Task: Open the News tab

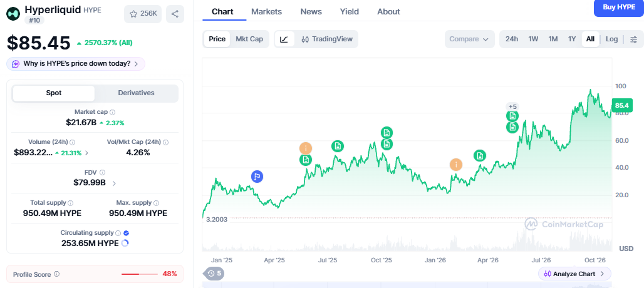Action: (311, 11)
